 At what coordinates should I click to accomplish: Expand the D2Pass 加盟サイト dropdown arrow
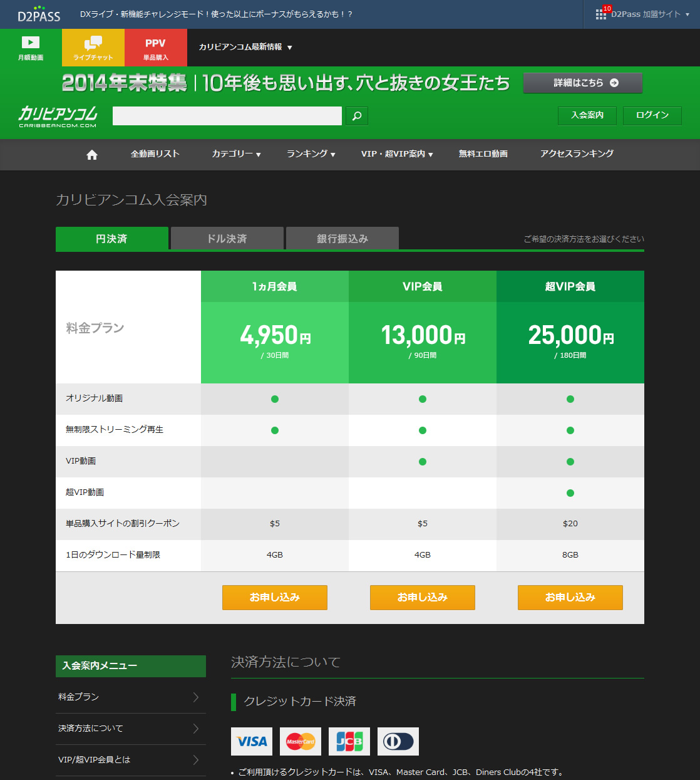[x=687, y=14]
